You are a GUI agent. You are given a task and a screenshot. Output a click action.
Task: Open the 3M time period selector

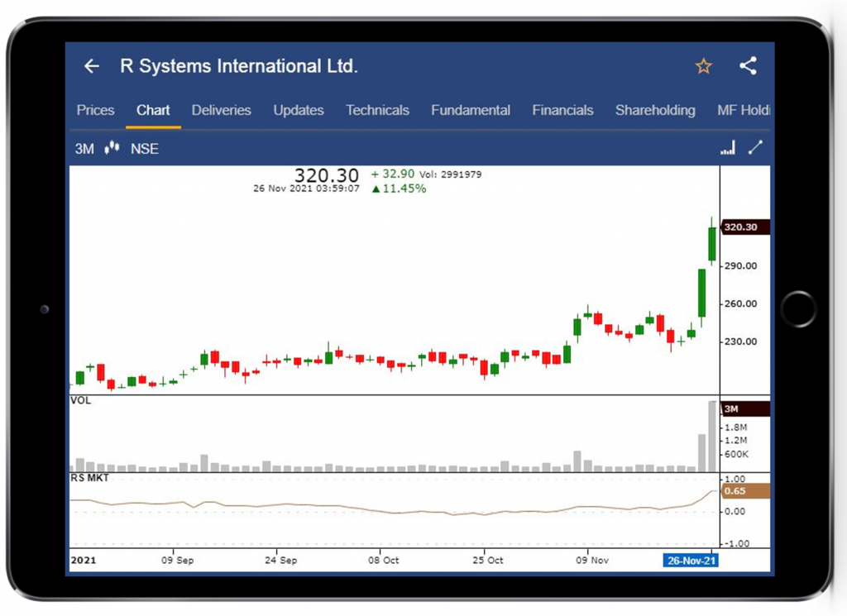tap(84, 149)
